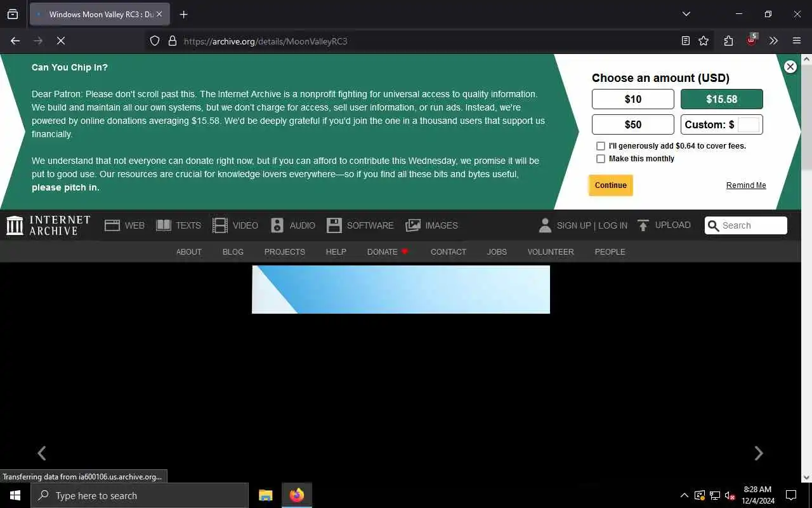This screenshot has height=508, width=812.
Task: Open uBlock Origin extension icon
Action: [752, 41]
